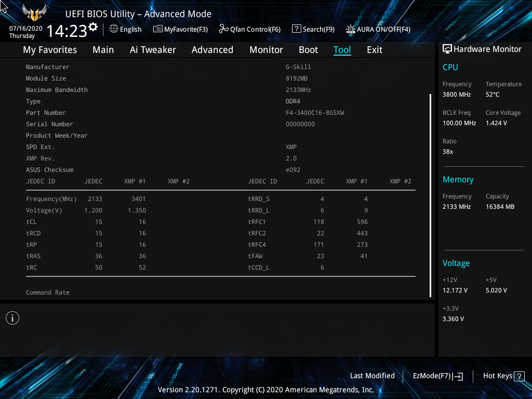Open the Exit tab

(x=375, y=50)
